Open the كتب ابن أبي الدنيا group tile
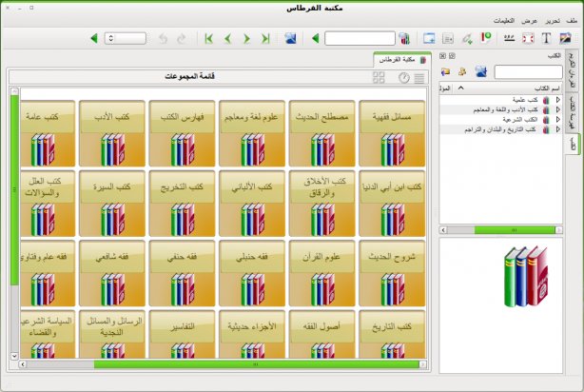The width and height of the screenshot is (584, 392). 392,204
